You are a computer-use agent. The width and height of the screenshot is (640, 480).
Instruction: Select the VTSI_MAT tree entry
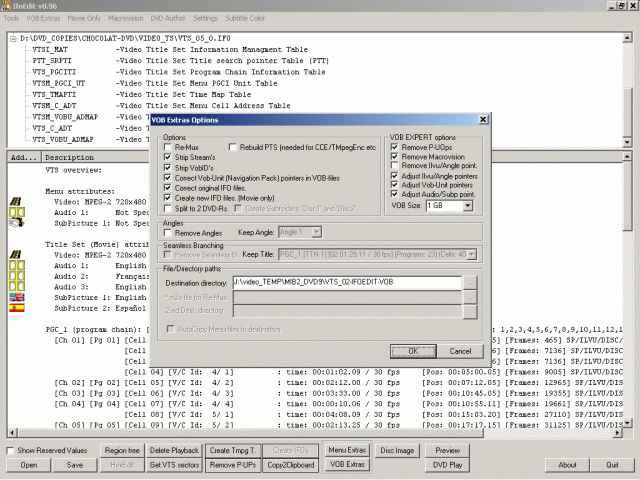click(x=50, y=49)
